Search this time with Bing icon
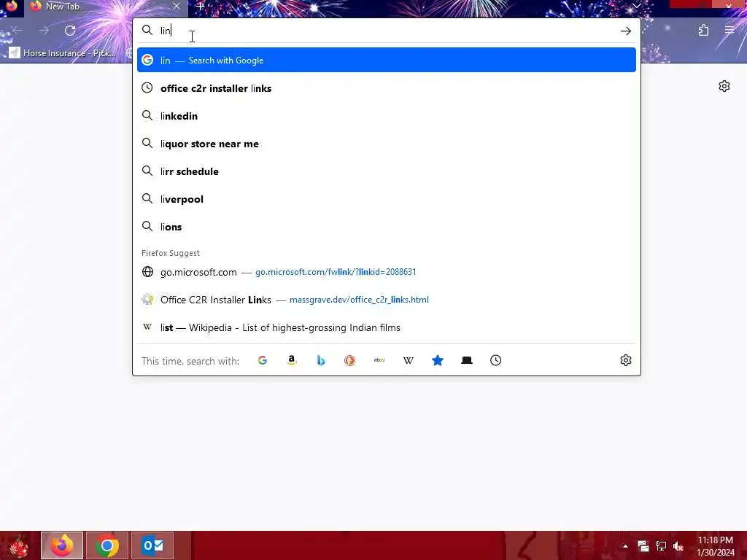The image size is (747, 560). 321,360
